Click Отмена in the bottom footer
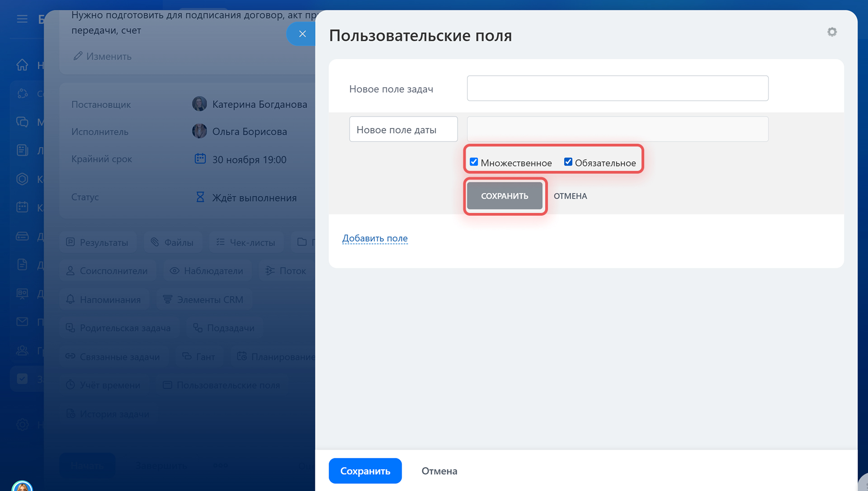The width and height of the screenshot is (868, 491). point(439,471)
